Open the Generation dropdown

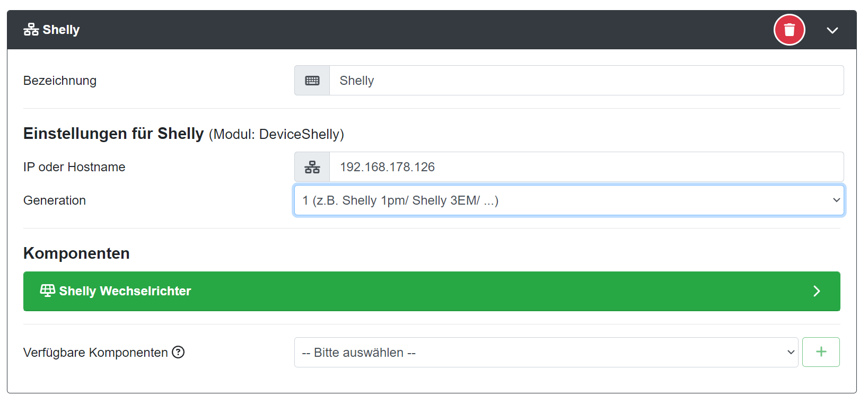click(569, 200)
